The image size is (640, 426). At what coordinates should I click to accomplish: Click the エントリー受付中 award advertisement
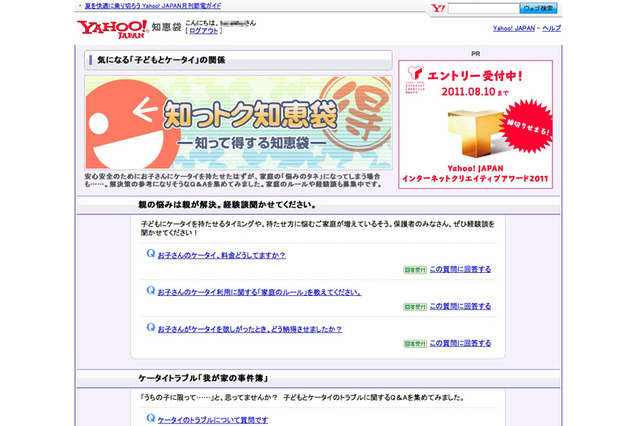[476, 124]
